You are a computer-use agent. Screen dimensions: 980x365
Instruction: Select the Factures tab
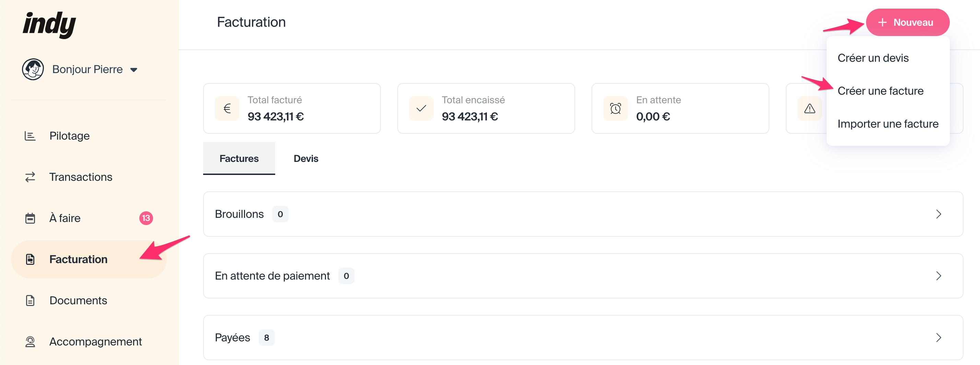[x=239, y=158]
